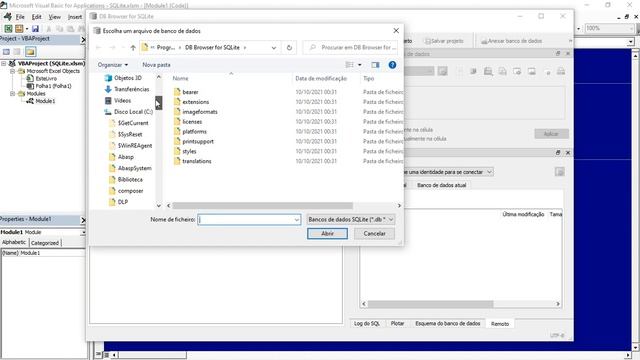Select Module1 in the project tree
The image size is (640, 360).
tap(45, 101)
